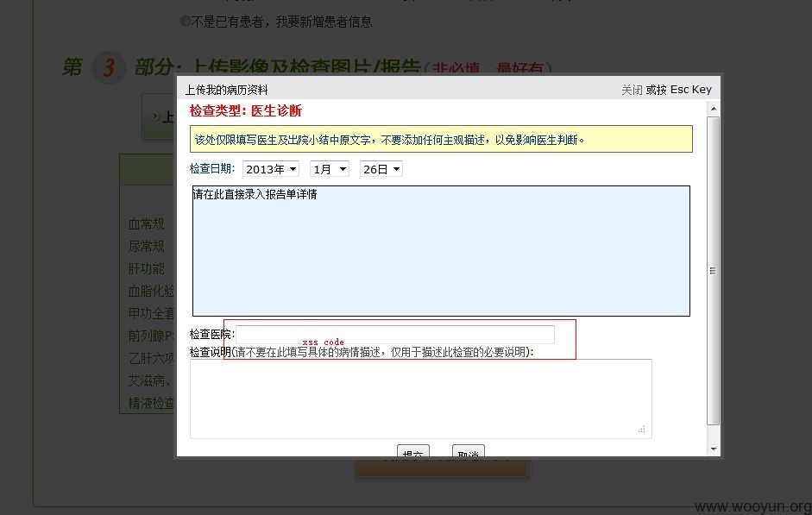Click the dialog scrollbar down arrow

coord(714,449)
